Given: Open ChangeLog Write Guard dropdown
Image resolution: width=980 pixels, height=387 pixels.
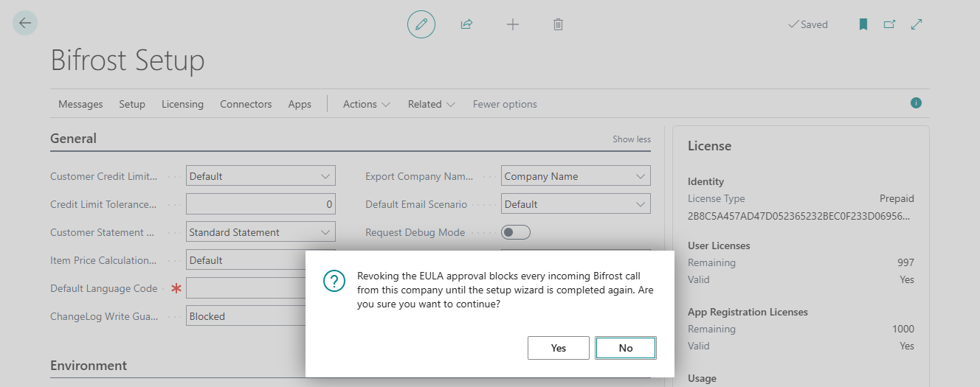Looking at the screenshot, I should [246, 316].
